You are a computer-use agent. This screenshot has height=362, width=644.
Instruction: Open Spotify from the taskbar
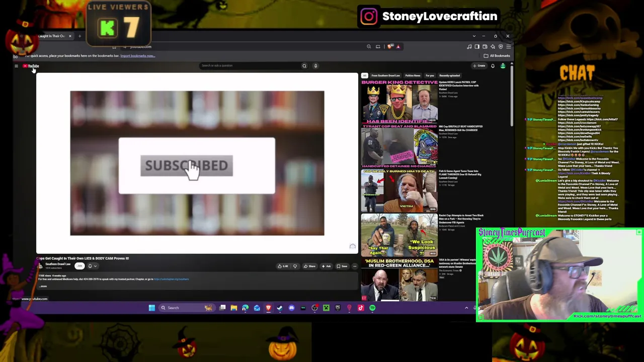tap(372, 308)
